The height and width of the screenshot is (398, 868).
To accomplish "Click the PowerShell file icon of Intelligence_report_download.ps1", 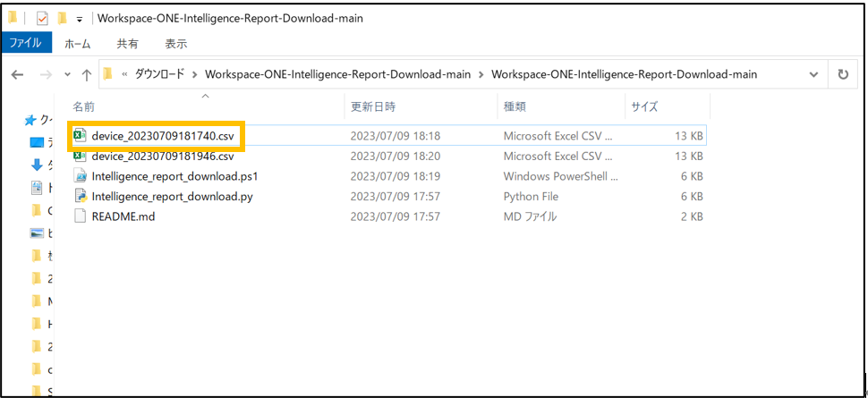I will point(81,176).
